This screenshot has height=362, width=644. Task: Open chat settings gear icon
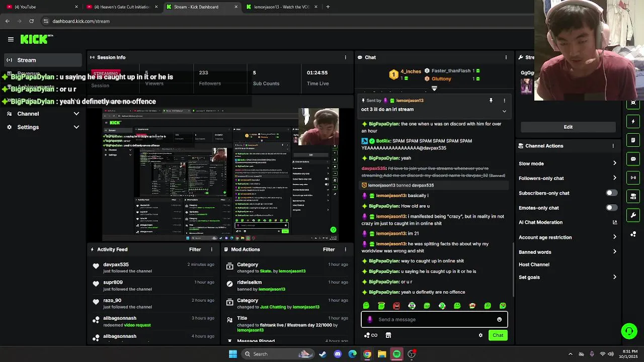[x=480, y=335]
